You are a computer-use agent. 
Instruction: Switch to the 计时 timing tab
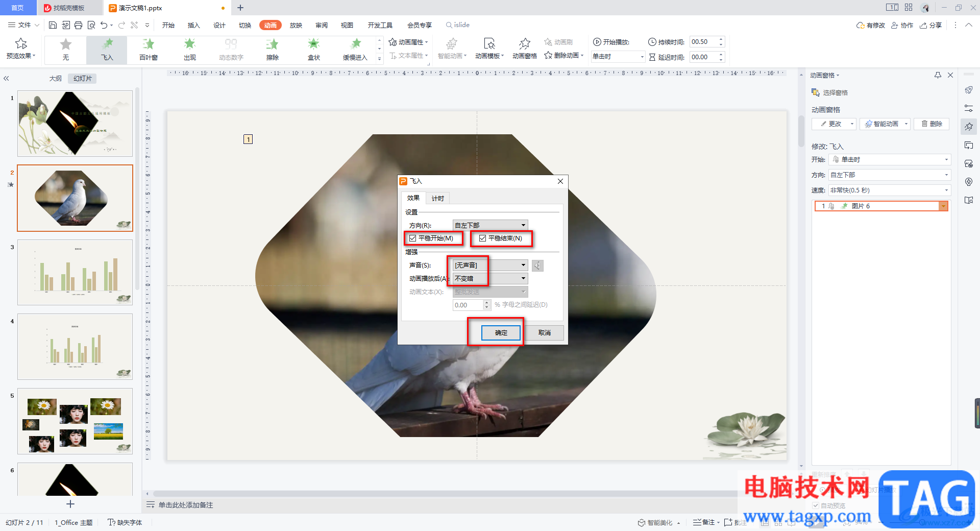(x=438, y=199)
